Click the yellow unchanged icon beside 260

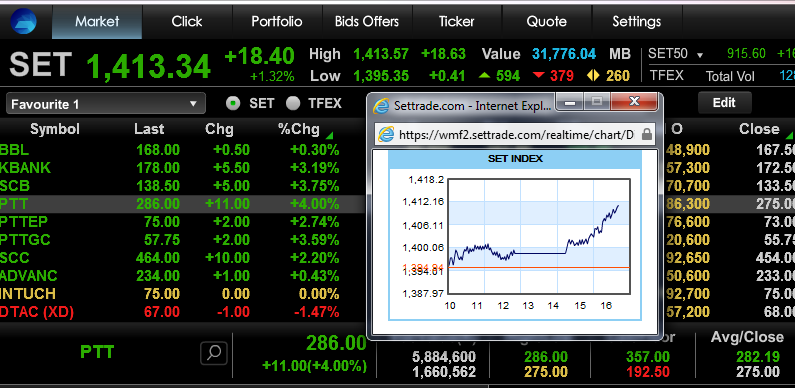(593, 76)
